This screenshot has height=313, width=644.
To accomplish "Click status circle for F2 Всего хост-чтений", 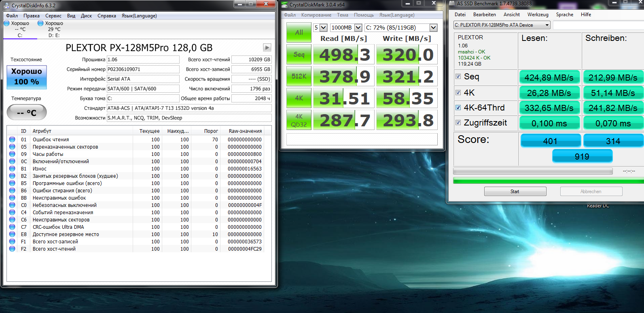I will [x=12, y=249].
